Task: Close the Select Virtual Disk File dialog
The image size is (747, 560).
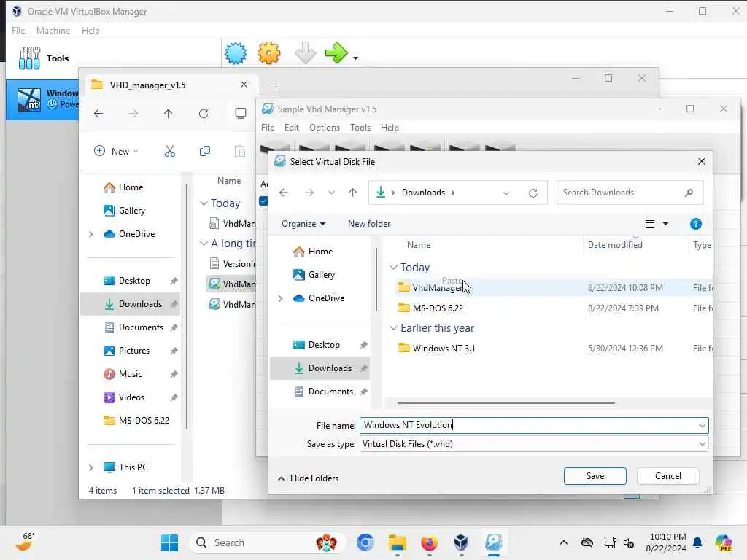Action: [701, 161]
